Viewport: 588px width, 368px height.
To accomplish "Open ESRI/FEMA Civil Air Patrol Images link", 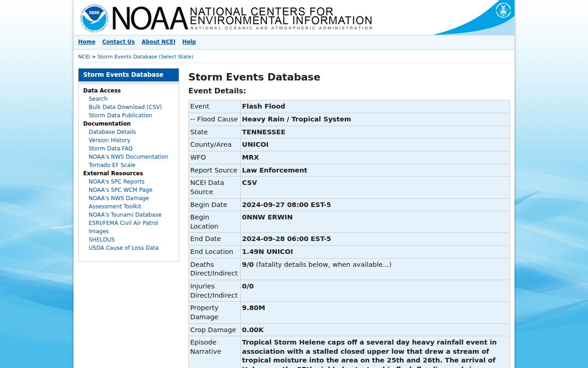I will pyautogui.click(x=124, y=227).
